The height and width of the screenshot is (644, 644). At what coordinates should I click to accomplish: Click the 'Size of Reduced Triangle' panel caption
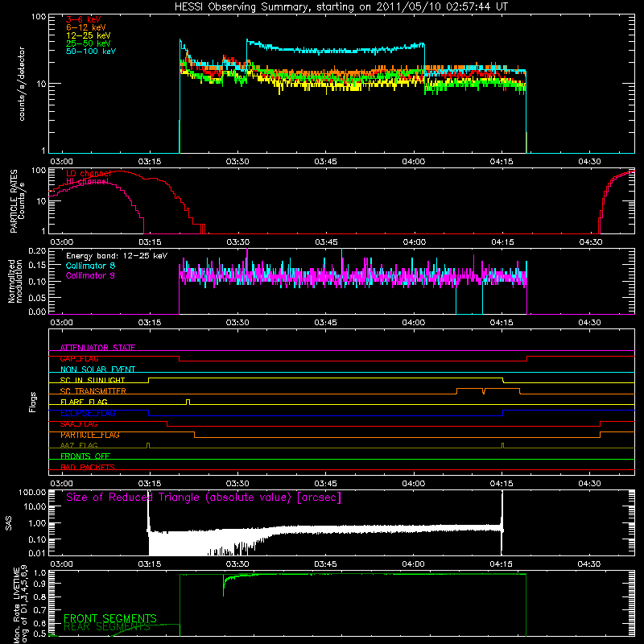click(204, 497)
